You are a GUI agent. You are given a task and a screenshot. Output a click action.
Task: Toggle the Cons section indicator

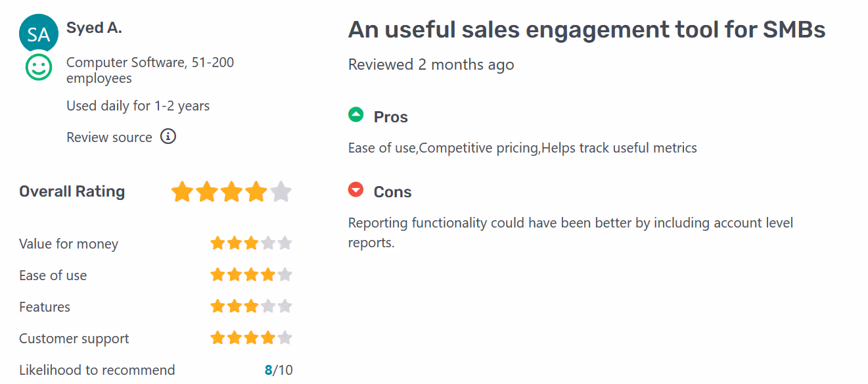356,189
